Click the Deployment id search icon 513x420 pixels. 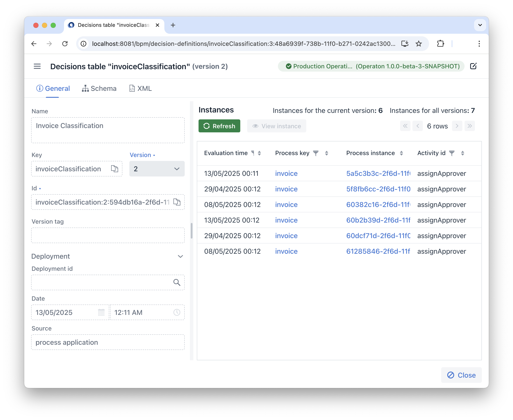coord(177,282)
